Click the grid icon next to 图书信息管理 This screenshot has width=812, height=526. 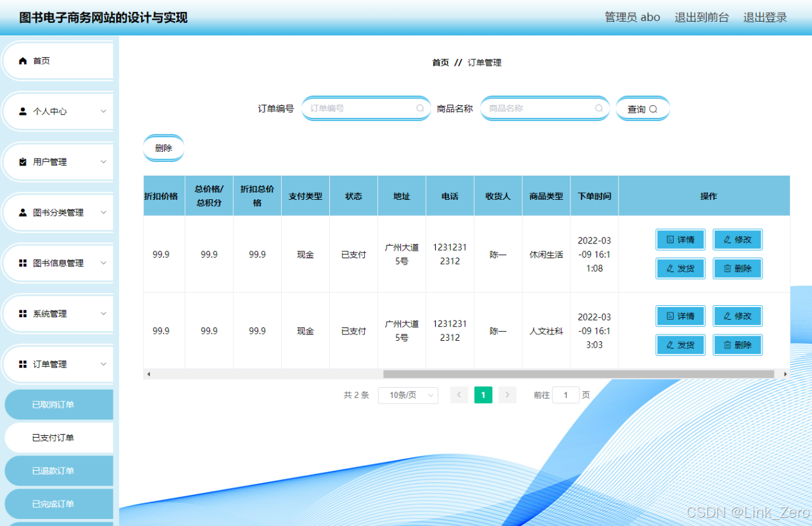point(22,263)
